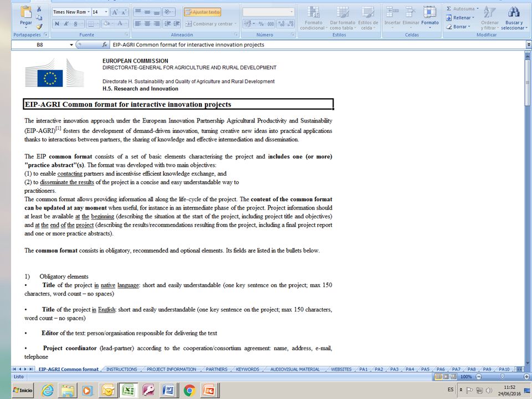Open Google Chrome from the taskbar
The height and width of the screenshot is (399, 532).
point(190,391)
